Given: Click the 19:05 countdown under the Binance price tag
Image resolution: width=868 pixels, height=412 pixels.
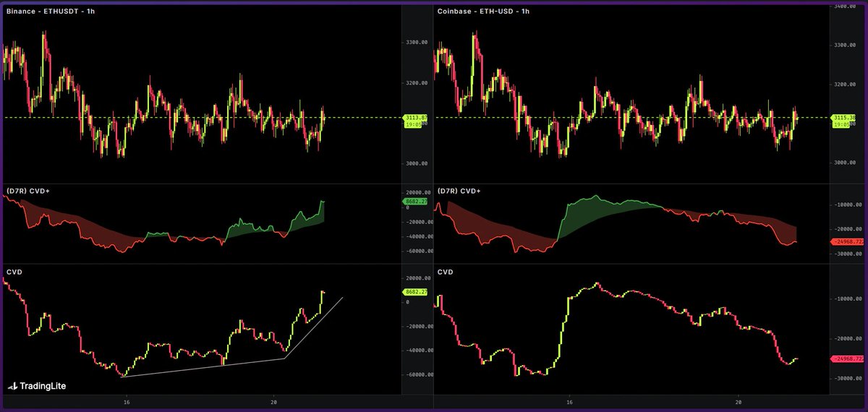Looking at the screenshot, I should tap(413, 124).
